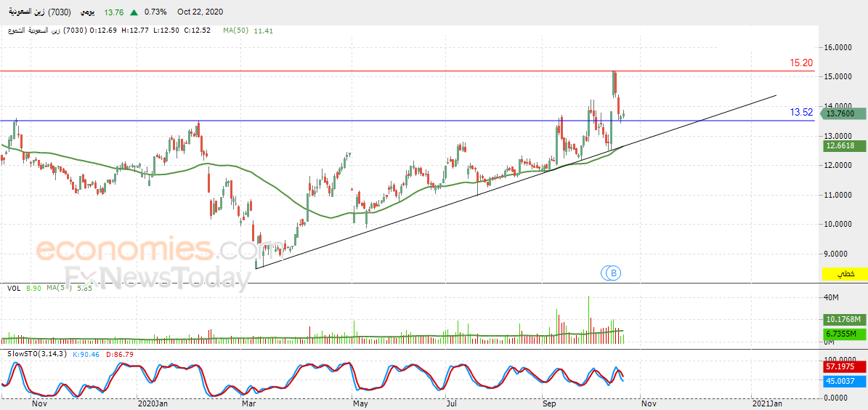Image resolution: width=868 pixels, height=410 pixels.
Task: Click the red 57.1975 stochastic tag
Action: coord(844,367)
